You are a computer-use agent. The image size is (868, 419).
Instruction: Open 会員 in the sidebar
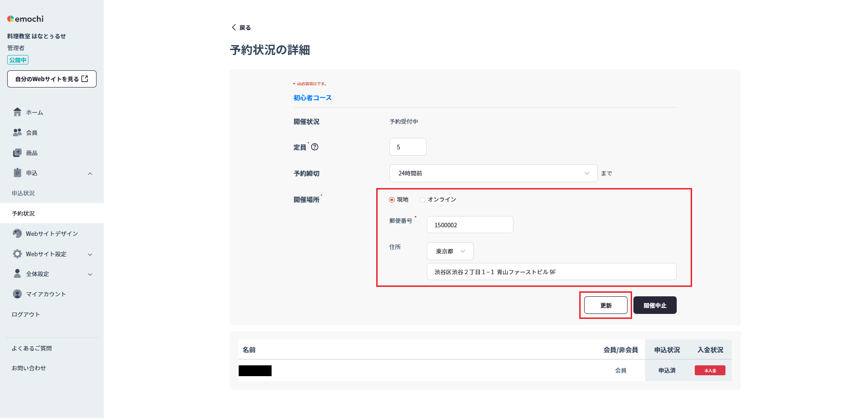32,133
